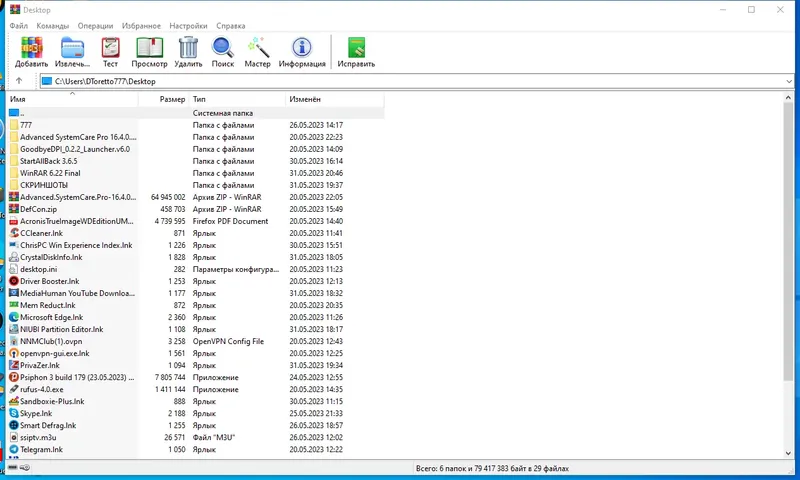Image resolution: width=800 pixels, height=480 pixels.
Task: Select the GoodbyeDPI_0.2.2_Launcher.v6.0 folder
Action: coord(196,149)
